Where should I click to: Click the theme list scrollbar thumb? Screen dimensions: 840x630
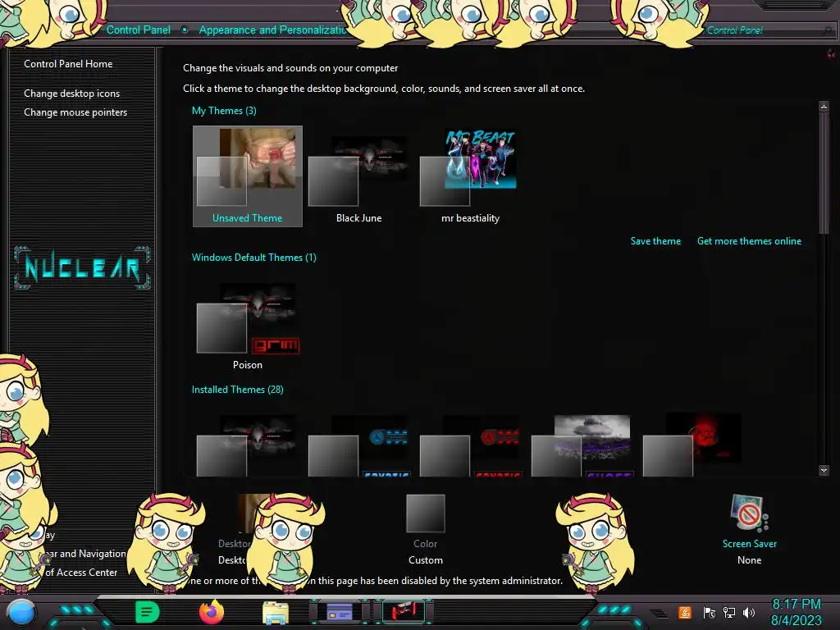(824, 172)
